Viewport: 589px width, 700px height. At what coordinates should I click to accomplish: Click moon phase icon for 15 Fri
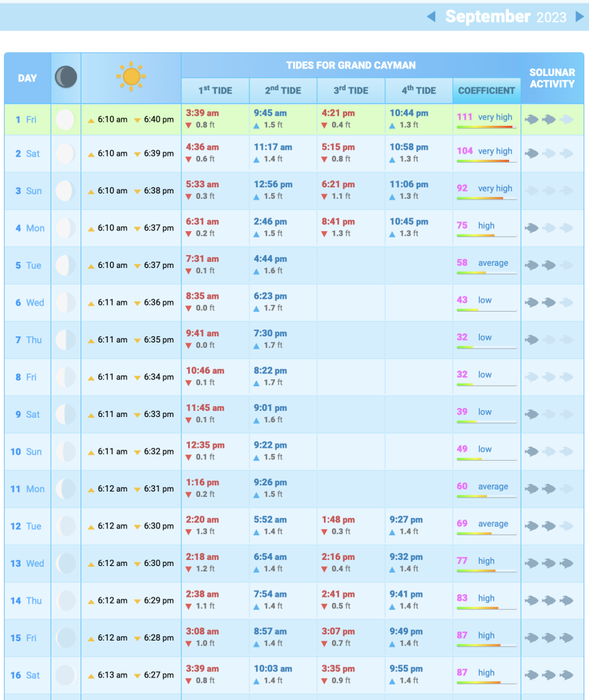(x=66, y=638)
